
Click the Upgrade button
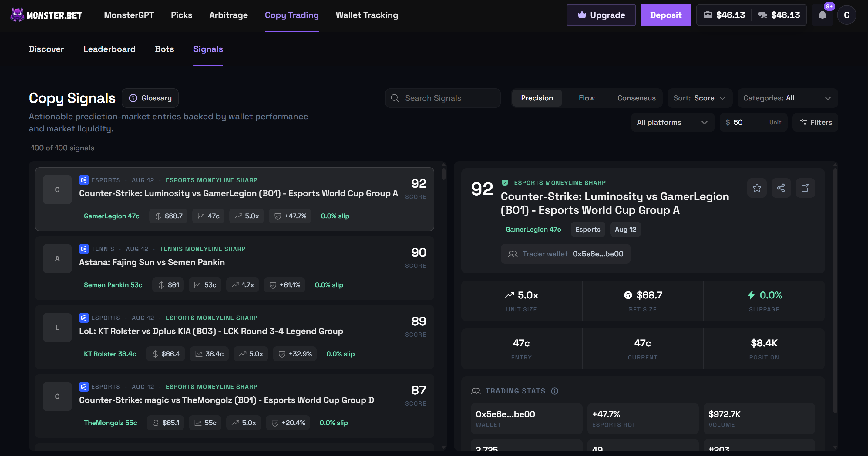[601, 15]
